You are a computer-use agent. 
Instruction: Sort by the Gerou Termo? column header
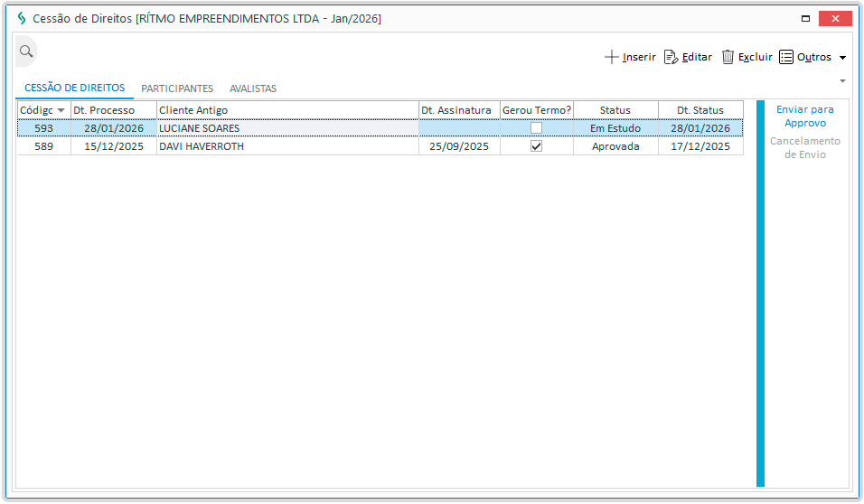pyautogui.click(x=537, y=110)
